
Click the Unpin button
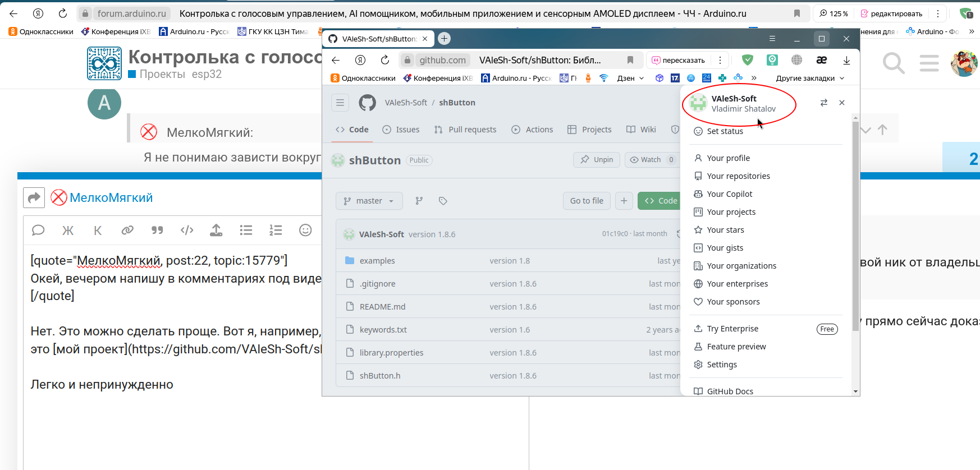pyautogui.click(x=597, y=160)
